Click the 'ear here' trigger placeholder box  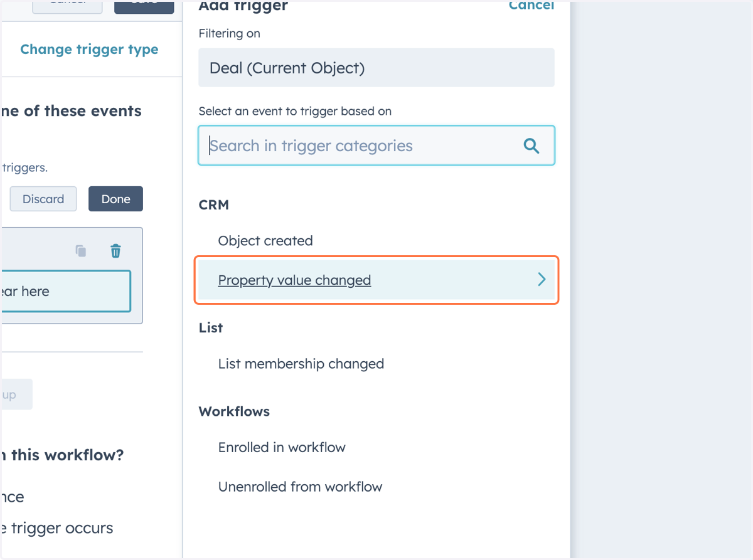click(65, 291)
